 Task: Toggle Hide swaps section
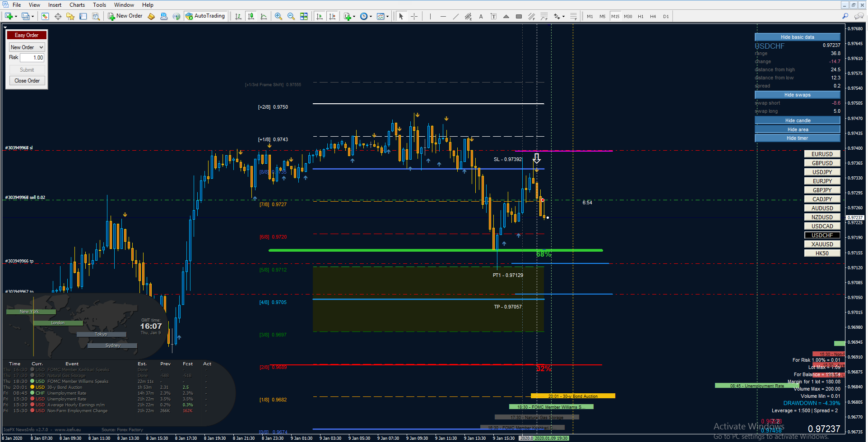coord(797,95)
